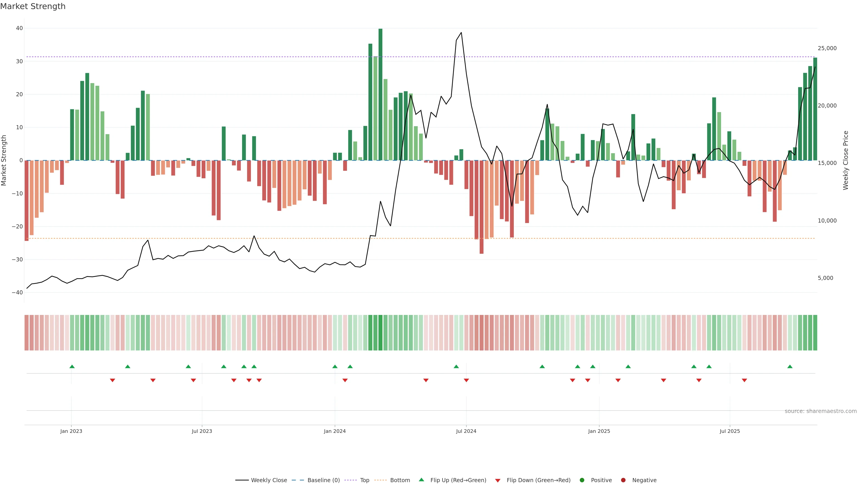
Task: Click the Negative red circle legend icon
Action: click(623, 480)
